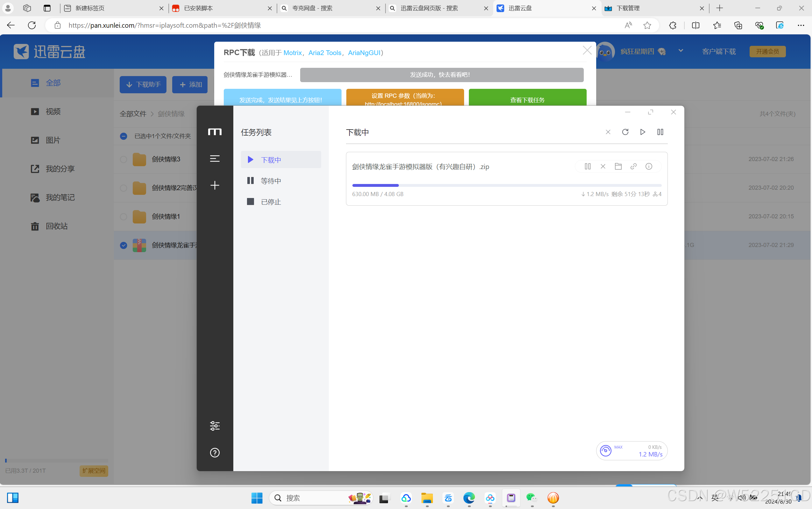Open Motrix help question icon
The width and height of the screenshot is (812, 509).
pos(215,453)
